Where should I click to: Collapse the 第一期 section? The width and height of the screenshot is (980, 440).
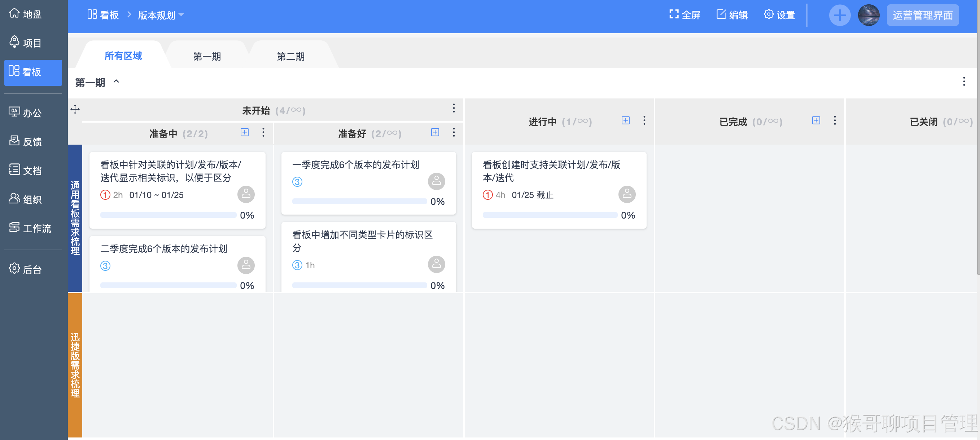116,82
